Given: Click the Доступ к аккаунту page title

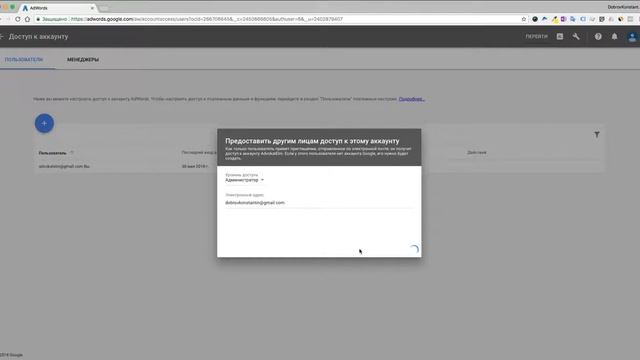Looking at the screenshot, I should pyautogui.click(x=38, y=37).
